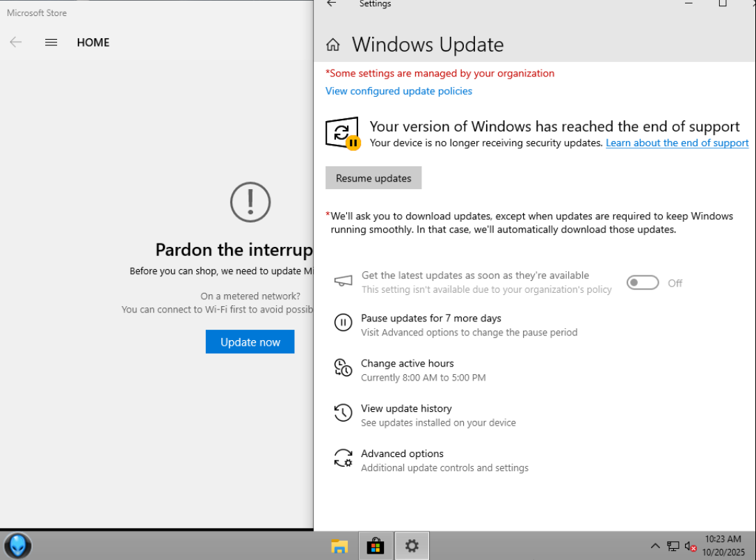The width and height of the screenshot is (756, 560).
Task: Click the HOME label in Microsoft Store
Action: (x=93, y=42)
